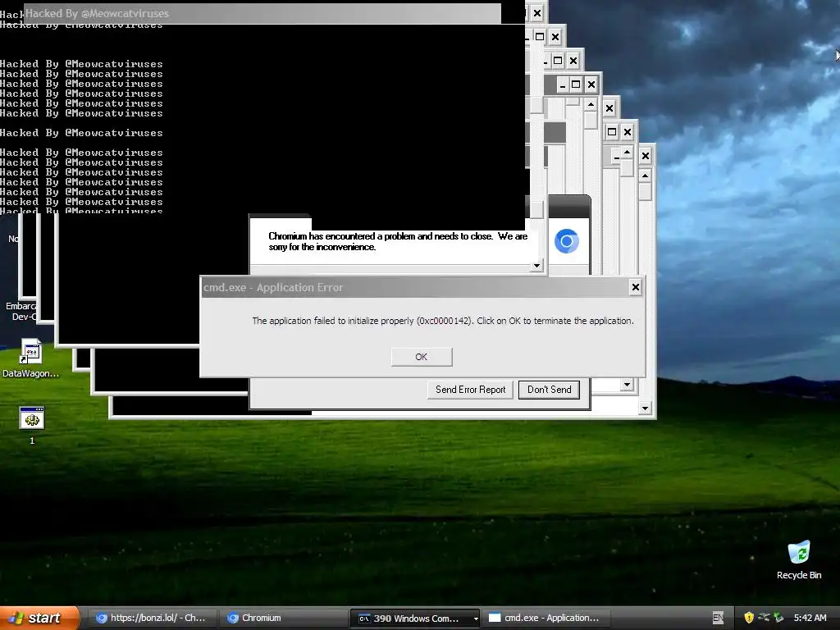
Task: Click the network connection tray icon
Action: point(764,618)
